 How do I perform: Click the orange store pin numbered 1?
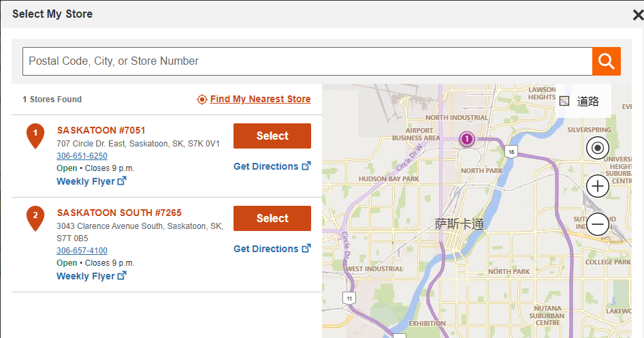(35, 135)
